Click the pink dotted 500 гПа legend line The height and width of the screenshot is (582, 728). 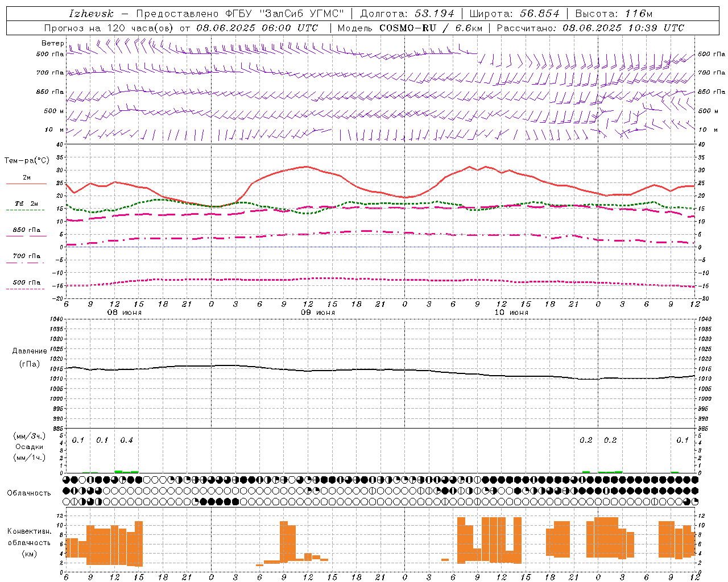click(x=26, y=289)
